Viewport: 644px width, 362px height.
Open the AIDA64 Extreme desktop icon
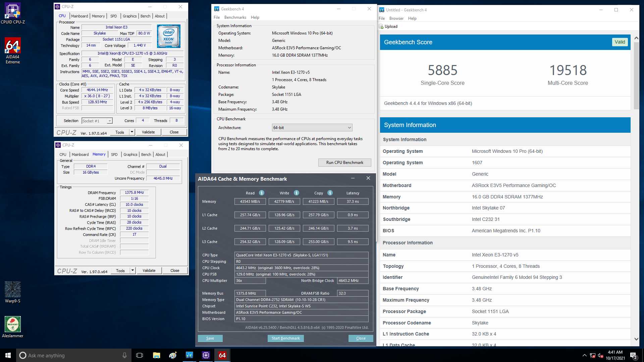(13, 50)
